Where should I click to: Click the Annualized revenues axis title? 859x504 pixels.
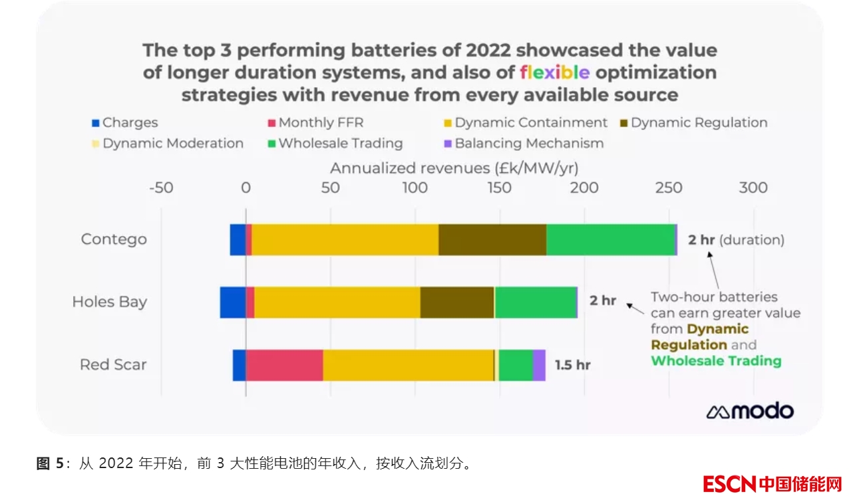[454, 168]
